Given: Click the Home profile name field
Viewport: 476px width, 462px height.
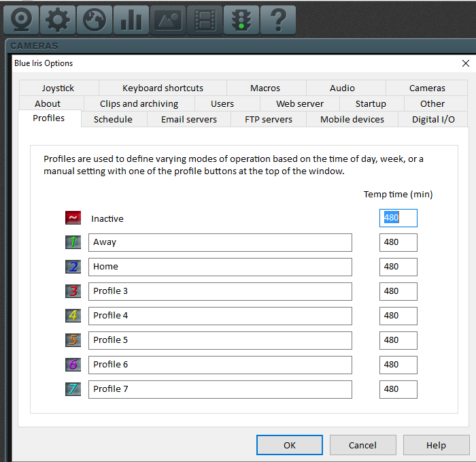Looking at the screenshot, I should click(220, 267).
